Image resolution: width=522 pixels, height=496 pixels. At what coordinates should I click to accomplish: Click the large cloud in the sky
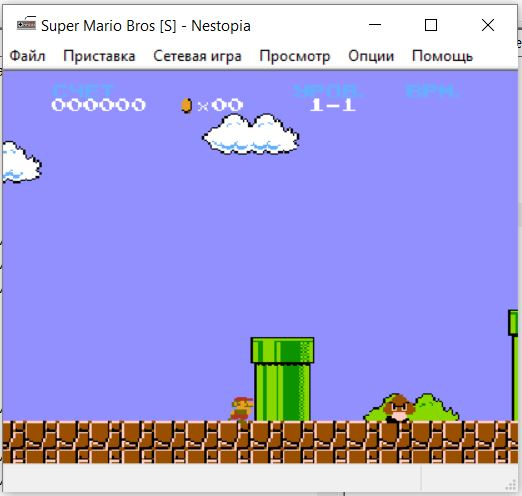pyautogui.click(x=251, y=134)
